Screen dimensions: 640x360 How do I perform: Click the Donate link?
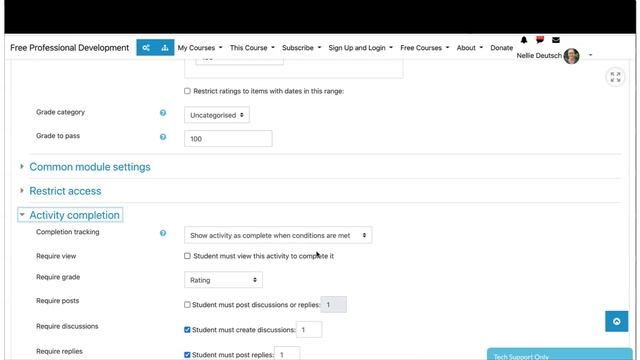click(502, 48)
